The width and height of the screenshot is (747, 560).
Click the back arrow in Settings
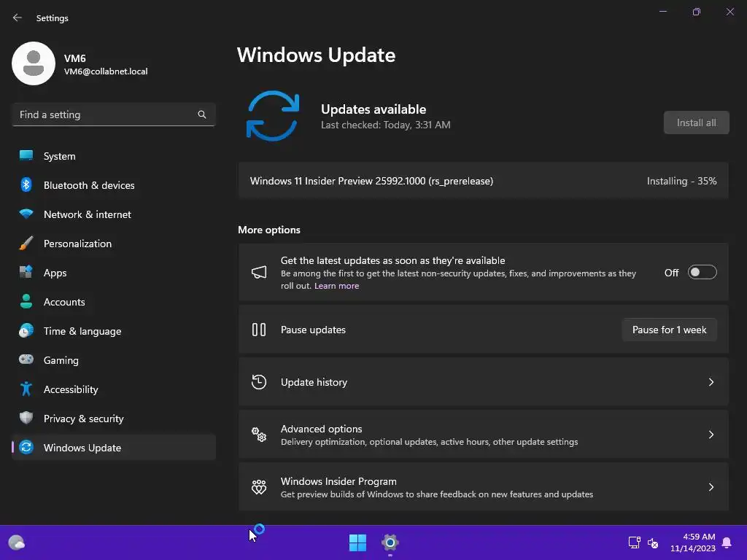pos(18,17)
